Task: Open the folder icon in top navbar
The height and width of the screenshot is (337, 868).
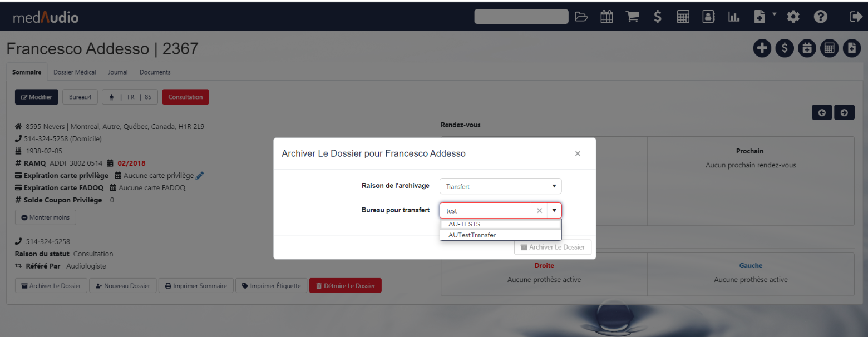Action: point(581,17)
